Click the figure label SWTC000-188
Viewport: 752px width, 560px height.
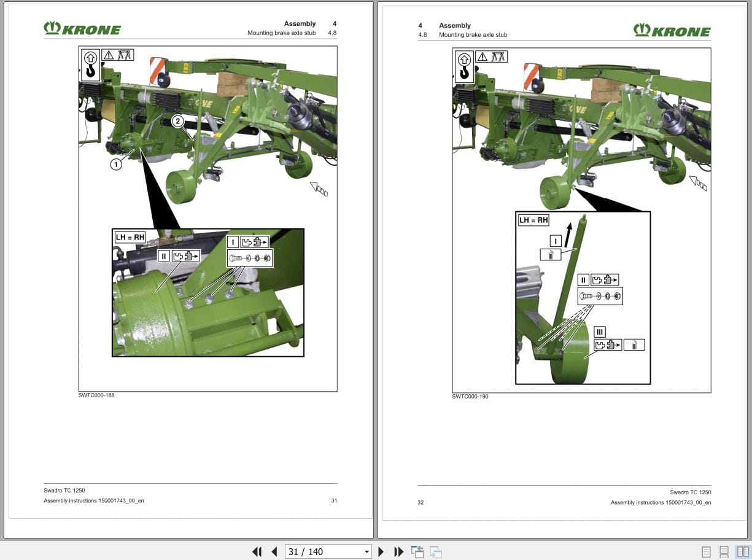click(96, 395)
